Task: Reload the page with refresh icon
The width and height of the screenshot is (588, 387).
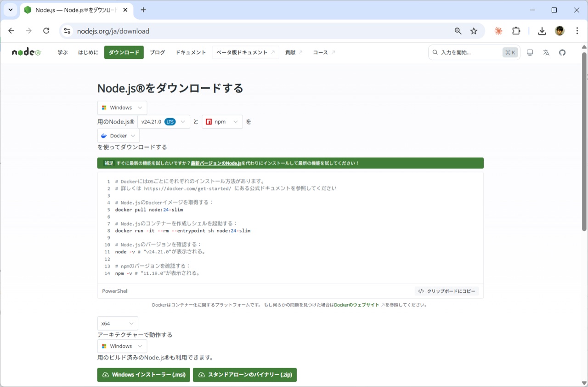Action: pos(46,31)
